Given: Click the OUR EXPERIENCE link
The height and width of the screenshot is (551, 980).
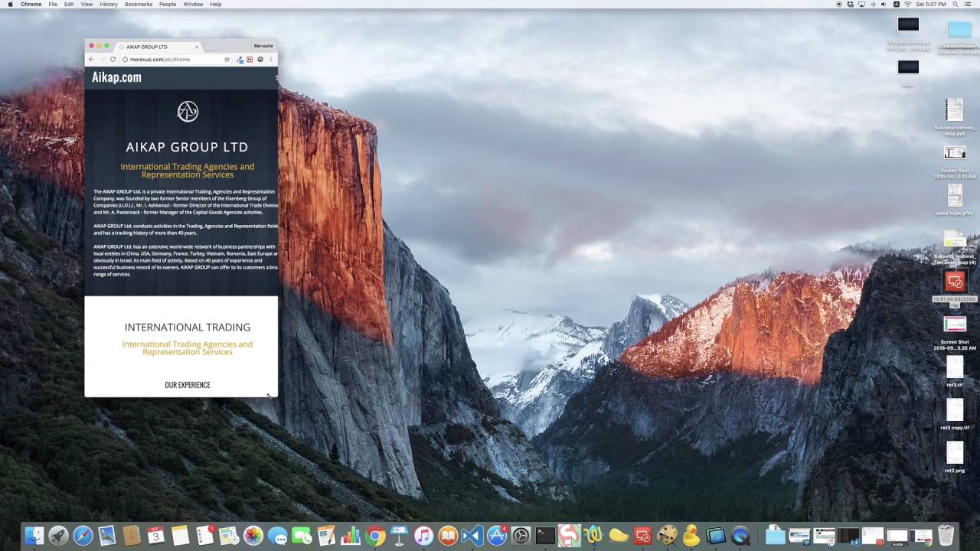Looking at the screenshot, I should (188, 385).
